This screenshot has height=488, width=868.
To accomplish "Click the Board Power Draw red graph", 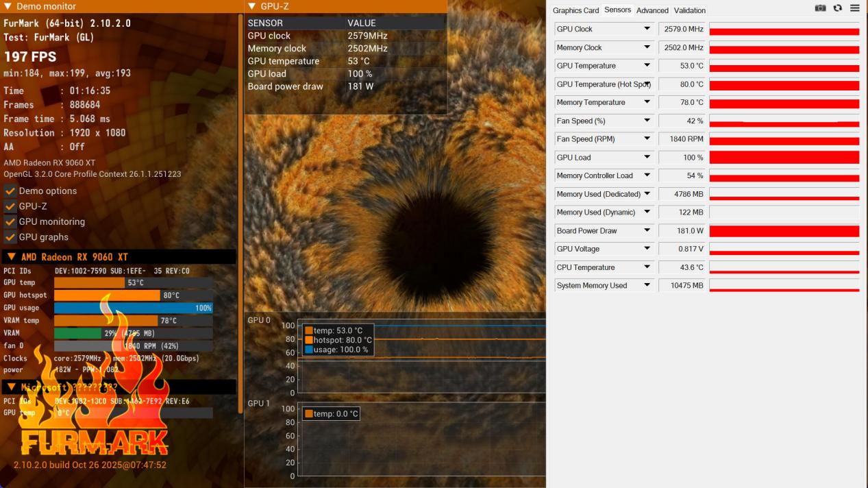I will tap(784, 231).
